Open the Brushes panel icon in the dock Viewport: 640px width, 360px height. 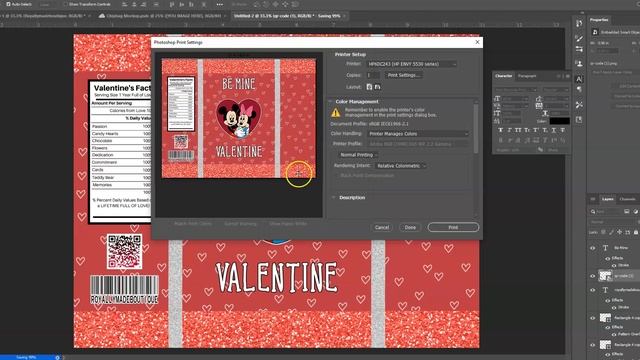click(579, 38)
